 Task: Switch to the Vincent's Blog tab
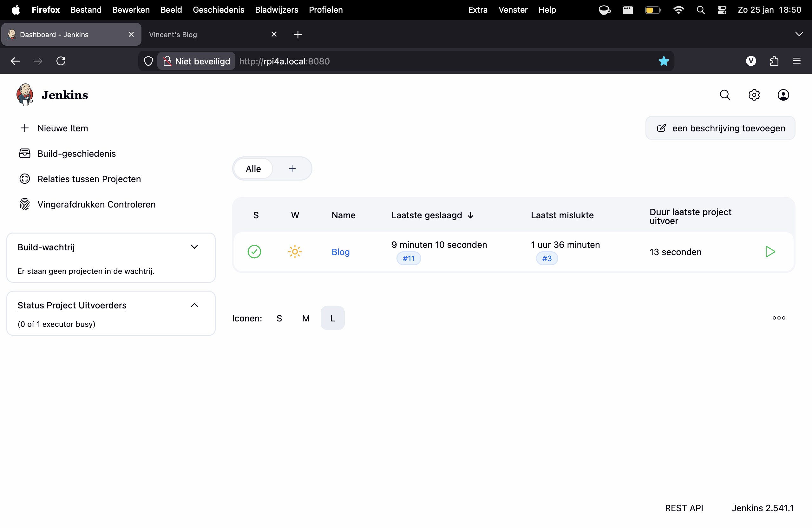click(173, 34)
